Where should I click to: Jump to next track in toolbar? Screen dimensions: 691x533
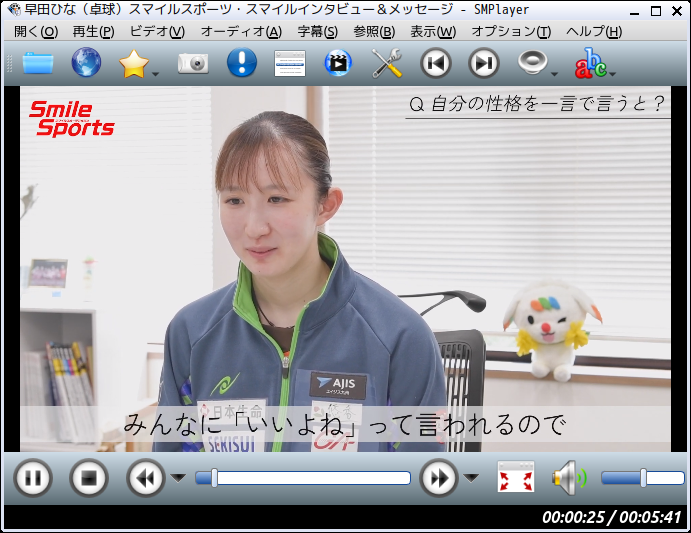483,63
